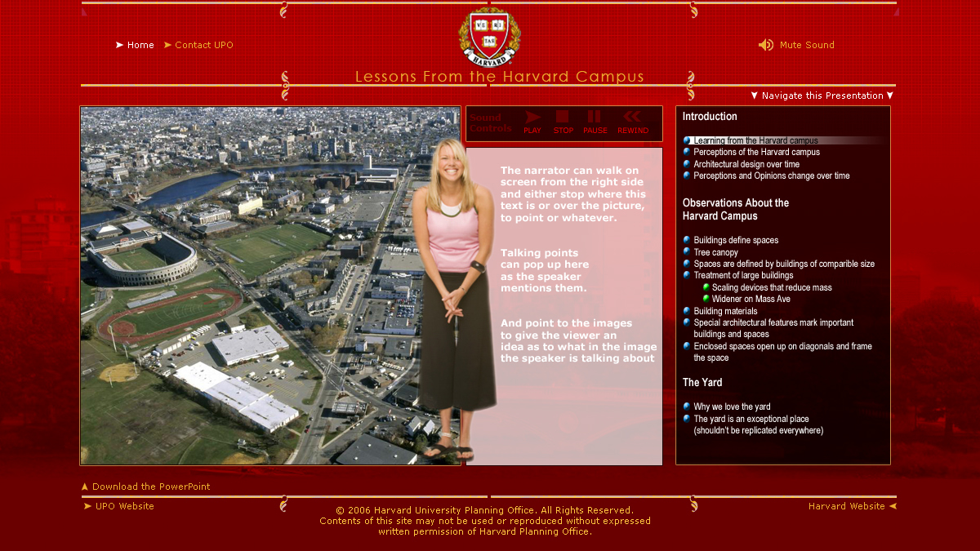Play the presentation narration

tap(532, 122)
